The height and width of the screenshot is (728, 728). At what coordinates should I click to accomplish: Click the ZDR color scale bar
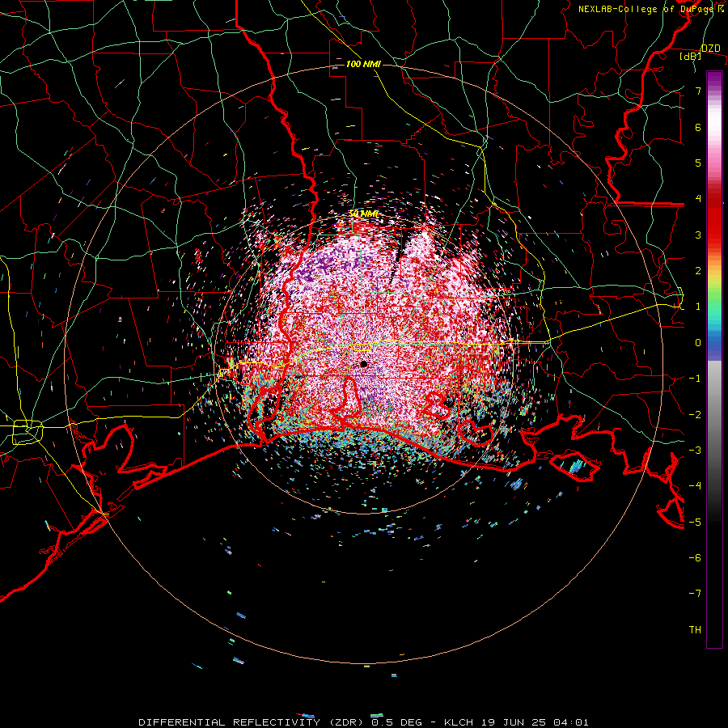coord(714,359)
